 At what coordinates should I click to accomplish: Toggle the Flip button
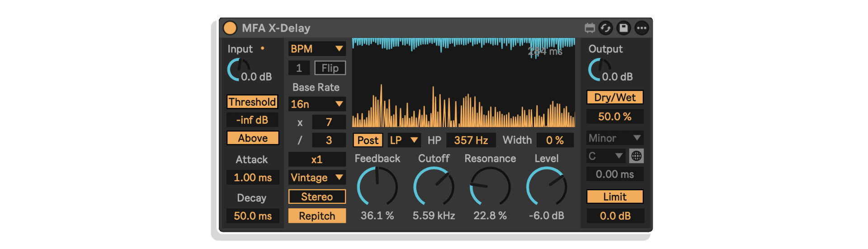point(330,68)
